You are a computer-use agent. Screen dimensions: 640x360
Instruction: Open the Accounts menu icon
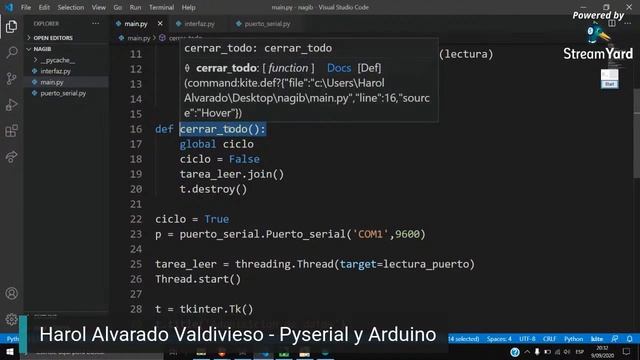[11, 293]
